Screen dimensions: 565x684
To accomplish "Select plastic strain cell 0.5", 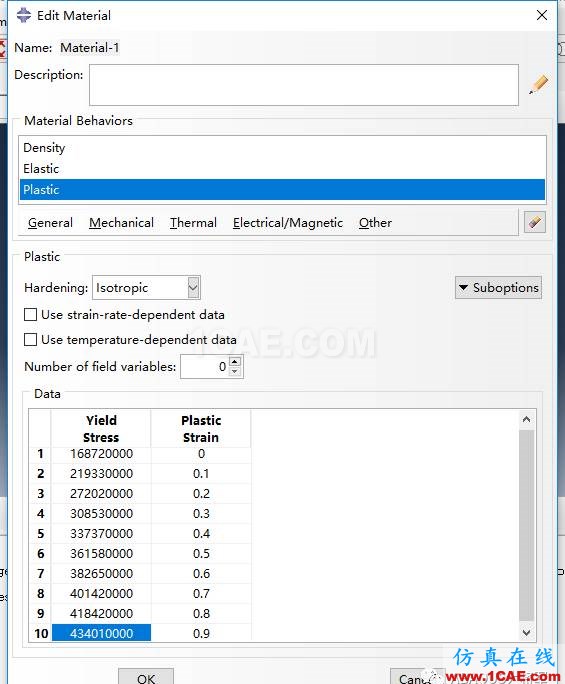I will (201, 554).
